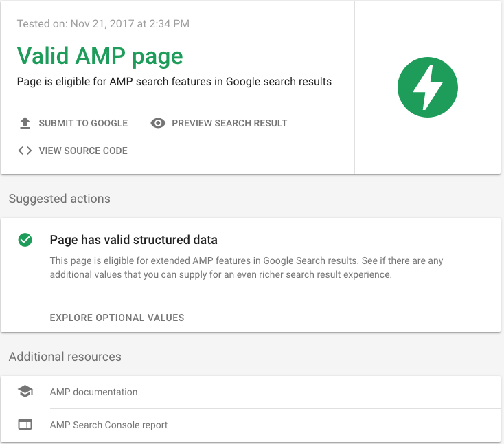
Task: Click the 'Additional resources' section heading
Action: point(65,357)
